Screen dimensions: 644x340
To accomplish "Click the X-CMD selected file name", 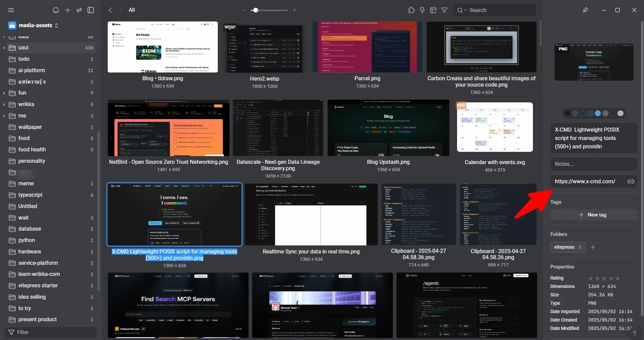I will 175,255.
